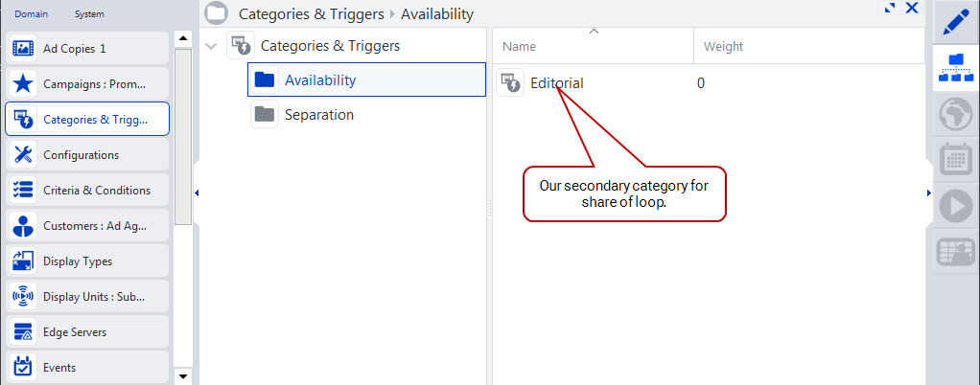Viewport: 980px width, 385px height.
Task: Switch to the Domain tab
Action: 30,14
